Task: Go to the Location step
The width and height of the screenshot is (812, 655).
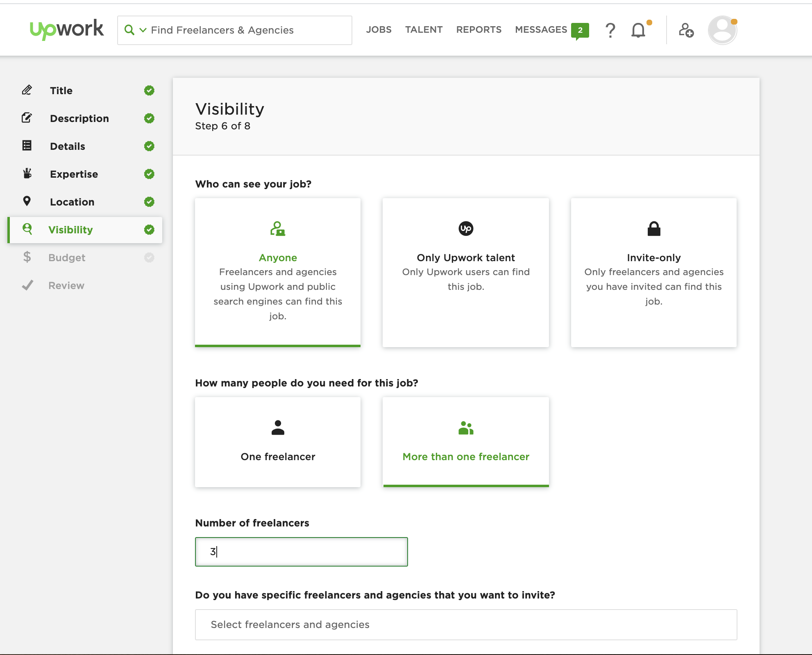Action: pos(72,202)
